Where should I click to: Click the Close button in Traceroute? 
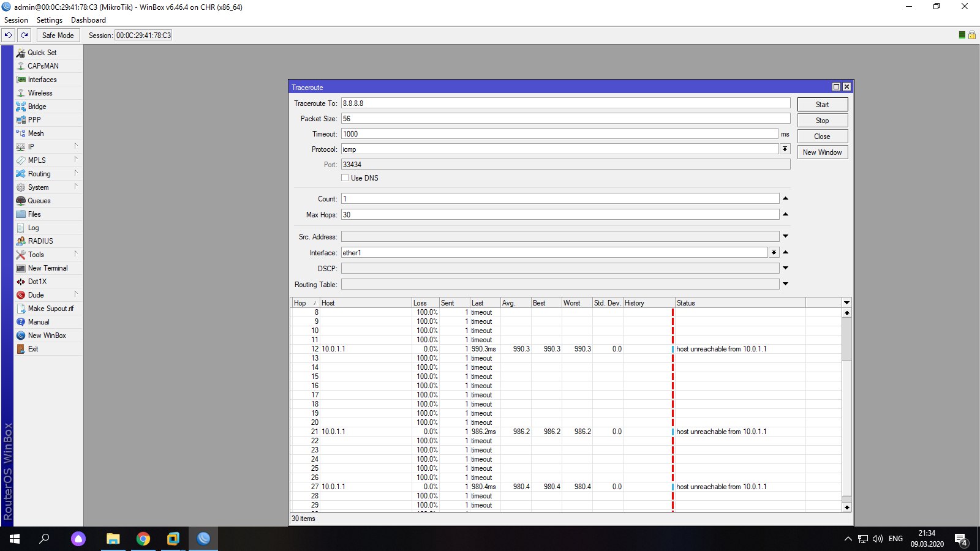823,137
